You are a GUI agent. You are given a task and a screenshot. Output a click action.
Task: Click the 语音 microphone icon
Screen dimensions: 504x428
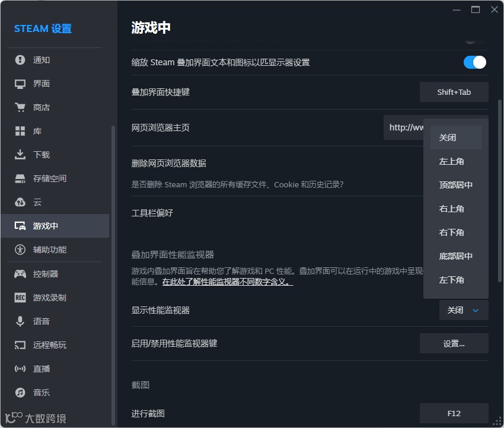pyautogui.click(x=20, y=321)
